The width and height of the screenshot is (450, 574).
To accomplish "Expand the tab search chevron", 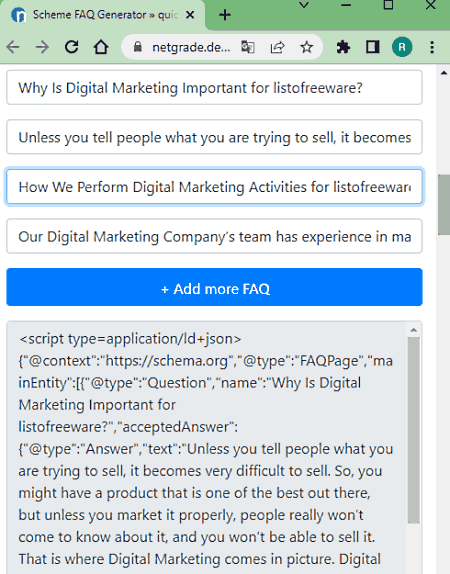I will [304, 5].
